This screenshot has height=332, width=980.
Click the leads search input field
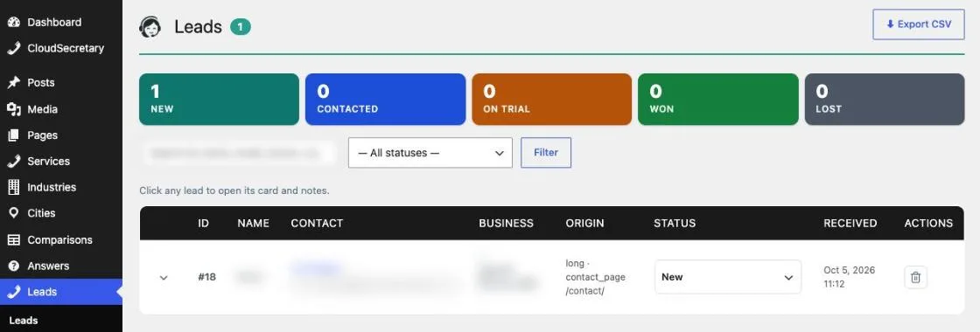[240, 153]
